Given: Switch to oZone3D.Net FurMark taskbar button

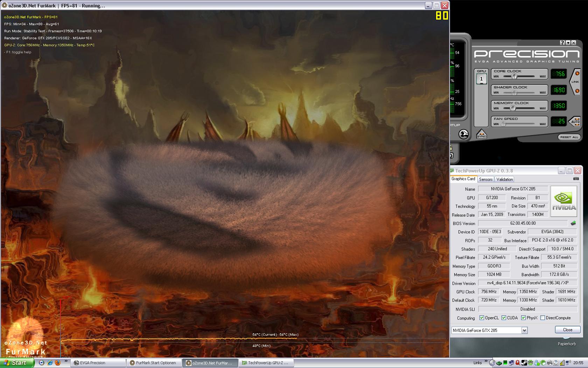Looking at the screenshot, I should [x=210, y=363].
